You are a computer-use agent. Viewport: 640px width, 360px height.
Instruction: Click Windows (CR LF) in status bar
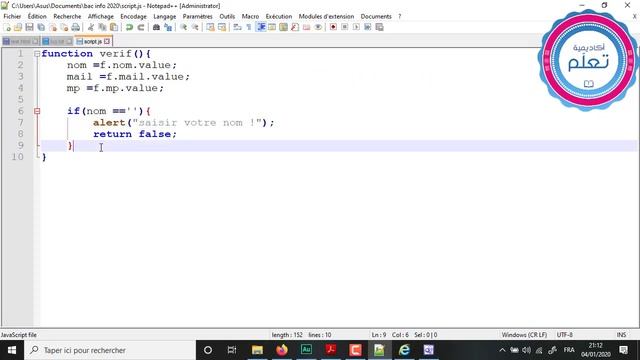[524, 335]
